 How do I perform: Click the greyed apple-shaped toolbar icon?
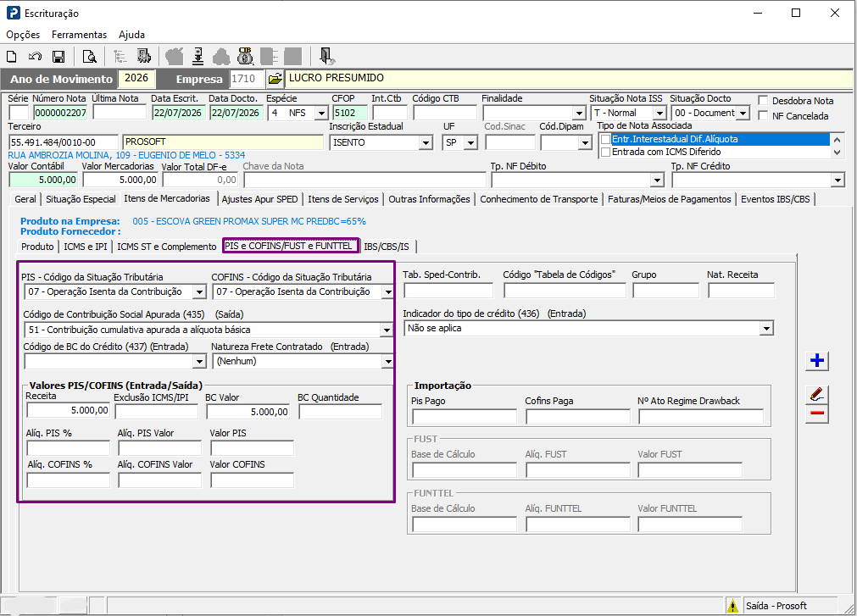175,56
